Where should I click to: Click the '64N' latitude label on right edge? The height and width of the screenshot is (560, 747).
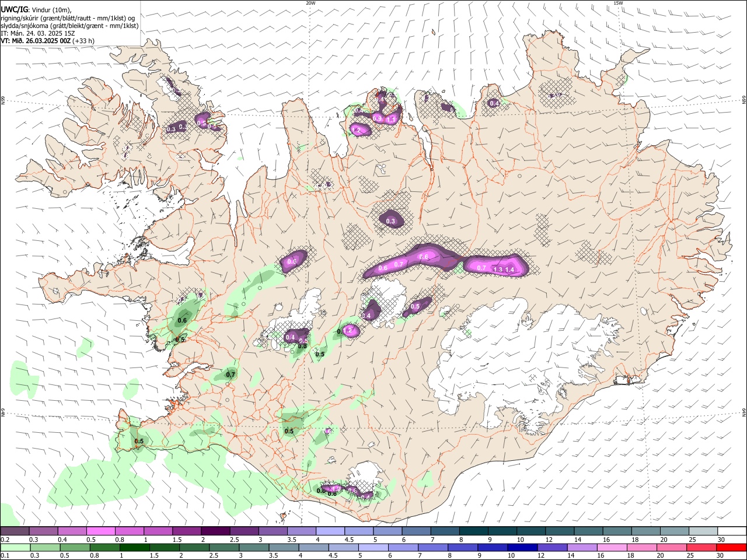pyautogui.click(x=744, y=412)
